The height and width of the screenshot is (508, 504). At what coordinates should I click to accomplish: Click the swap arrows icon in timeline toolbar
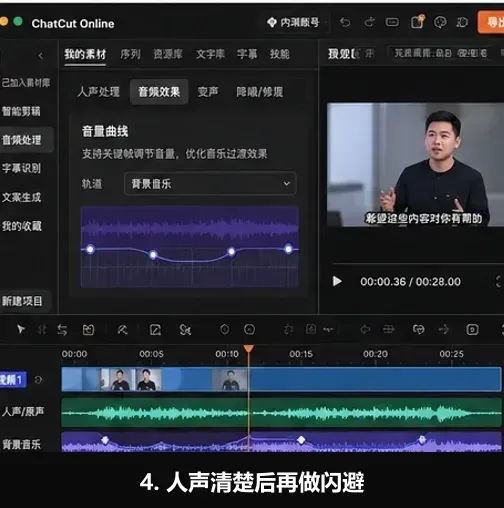pos(62,330)
